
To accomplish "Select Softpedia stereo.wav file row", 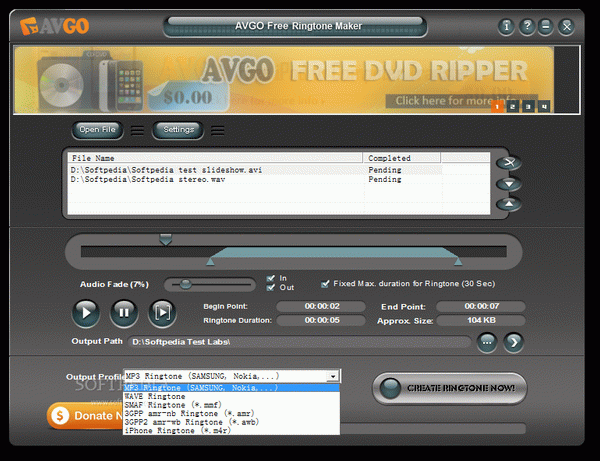I will tap(256, 179).
